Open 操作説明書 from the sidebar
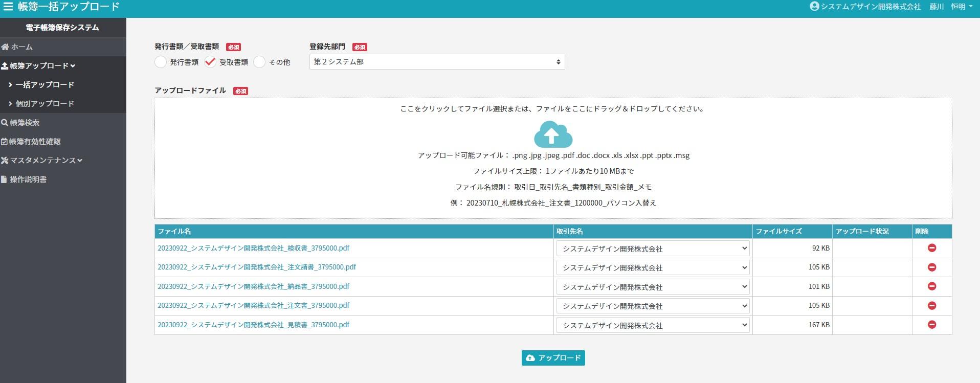 (x=28, y=179)
